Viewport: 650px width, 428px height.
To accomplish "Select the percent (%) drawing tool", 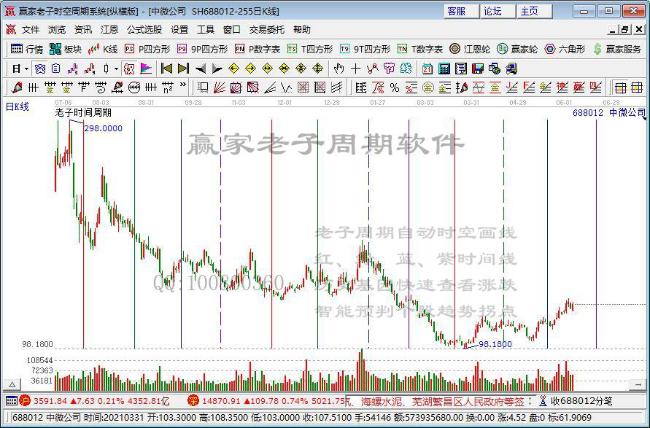I will (x=394, y=88).
